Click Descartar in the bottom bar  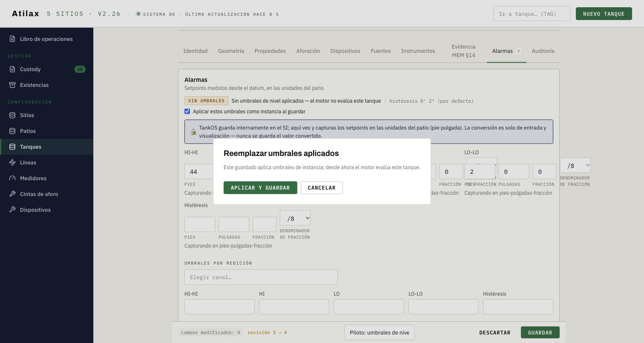click(494, 332)
